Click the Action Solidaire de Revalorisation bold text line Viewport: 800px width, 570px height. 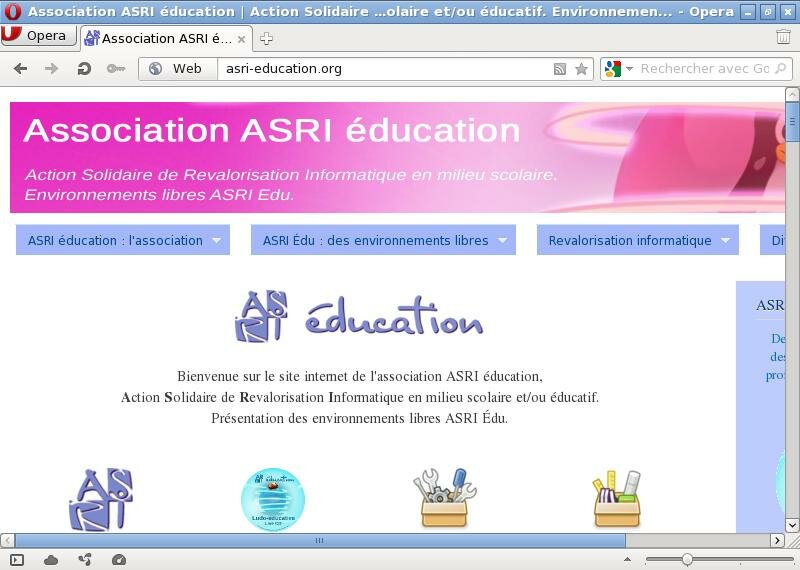[x=360, y=397]
